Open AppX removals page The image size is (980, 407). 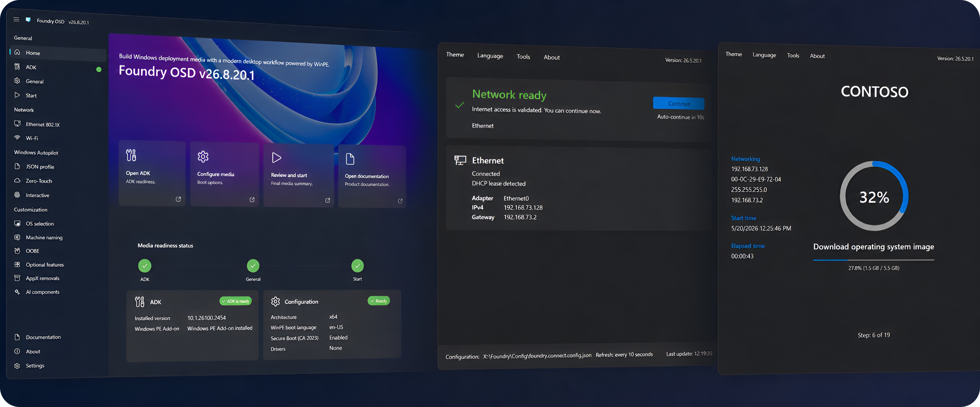pos(58,279)
